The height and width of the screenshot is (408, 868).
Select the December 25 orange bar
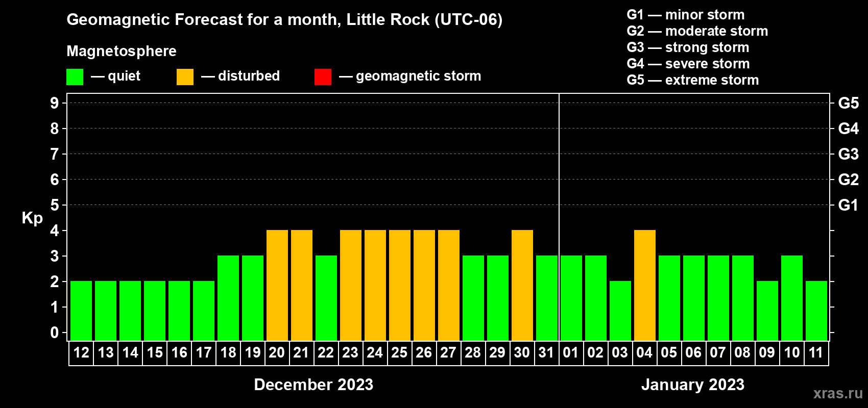(x=400, y=285)
